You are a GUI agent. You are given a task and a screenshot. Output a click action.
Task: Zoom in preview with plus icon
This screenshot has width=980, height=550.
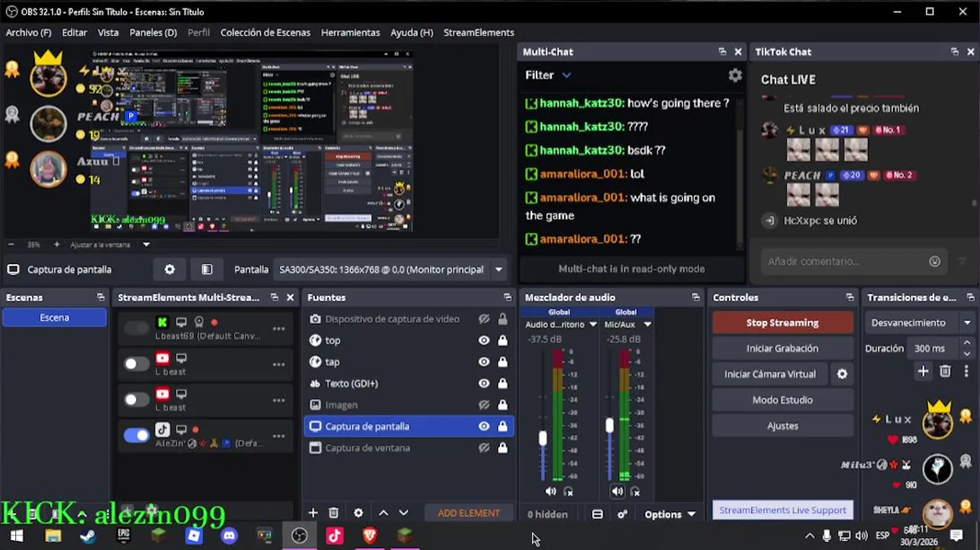[56, 244]
